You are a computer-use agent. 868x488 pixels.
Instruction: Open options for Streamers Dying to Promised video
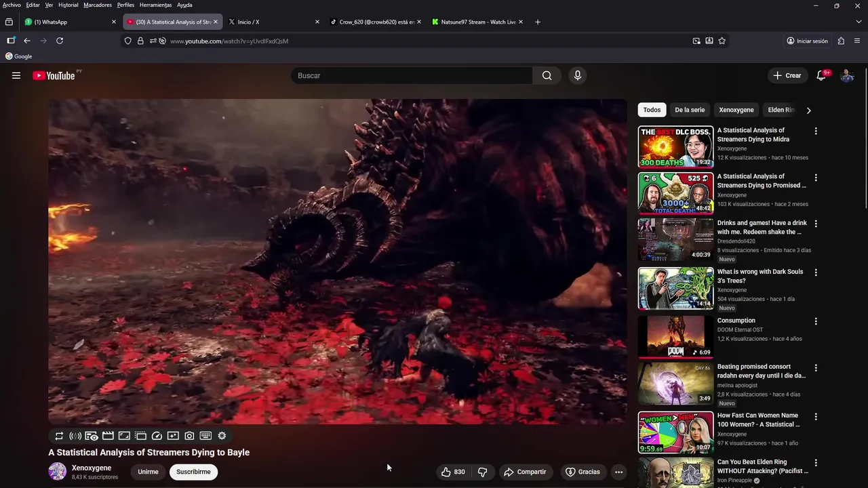point(816,178)
